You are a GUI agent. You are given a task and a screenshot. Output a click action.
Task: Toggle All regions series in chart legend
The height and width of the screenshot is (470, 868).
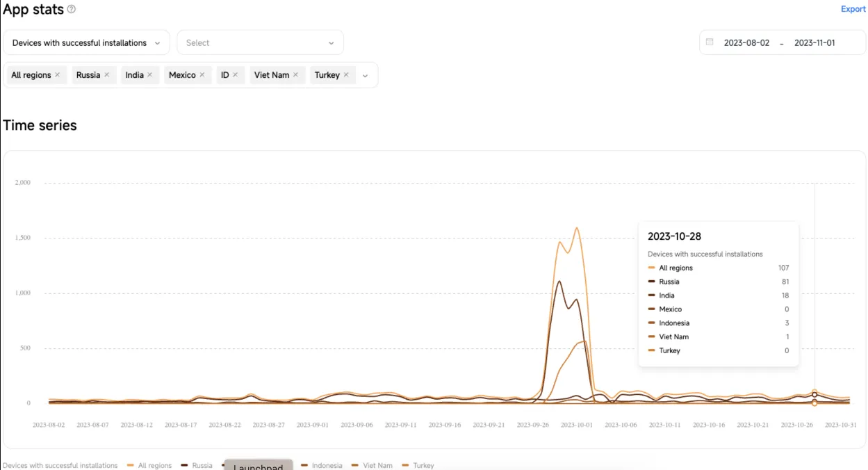[149, 465]
